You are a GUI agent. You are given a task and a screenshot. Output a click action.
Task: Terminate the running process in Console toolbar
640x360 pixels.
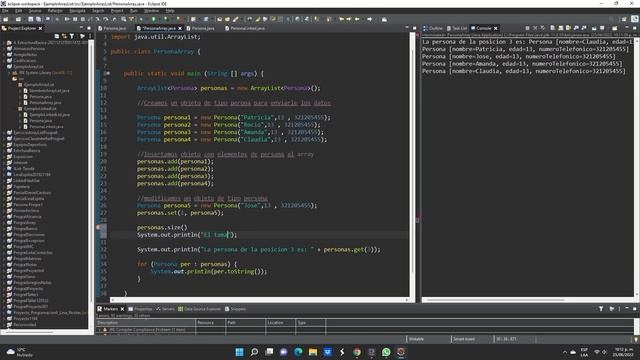coord(527,28)
